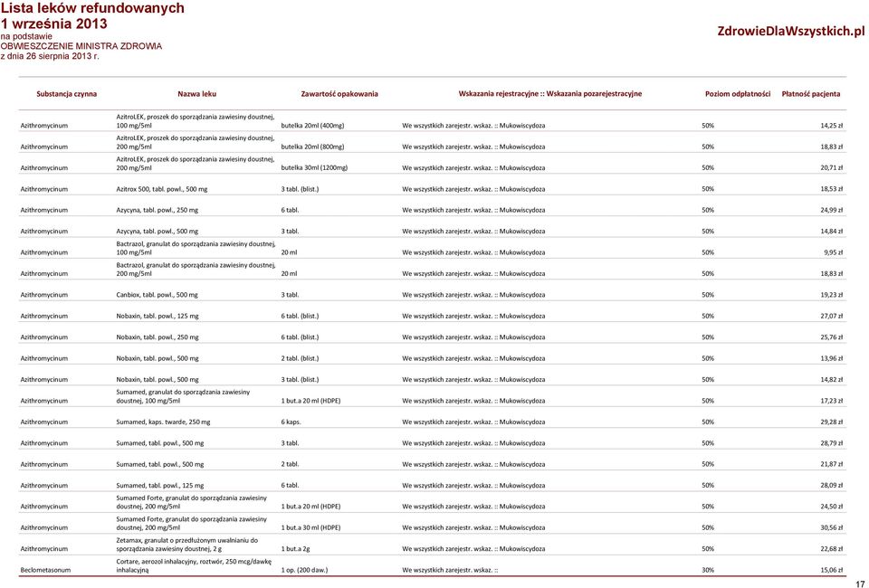Click the price 18,53 zł
Image resolution: width=869 pixels, height=588 pixels.
(x=831, y=189)
